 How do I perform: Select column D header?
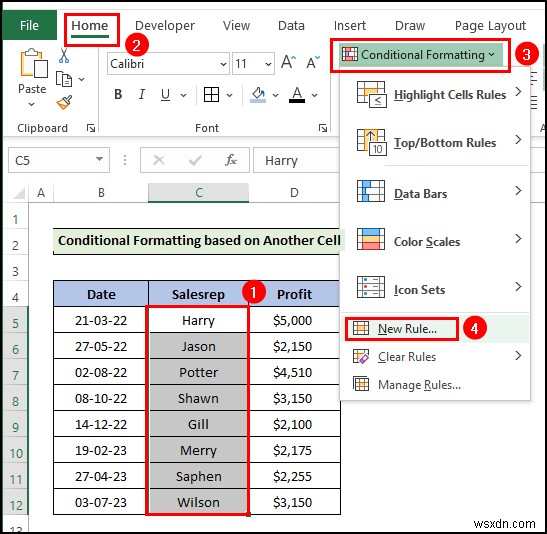click(294, 193)
